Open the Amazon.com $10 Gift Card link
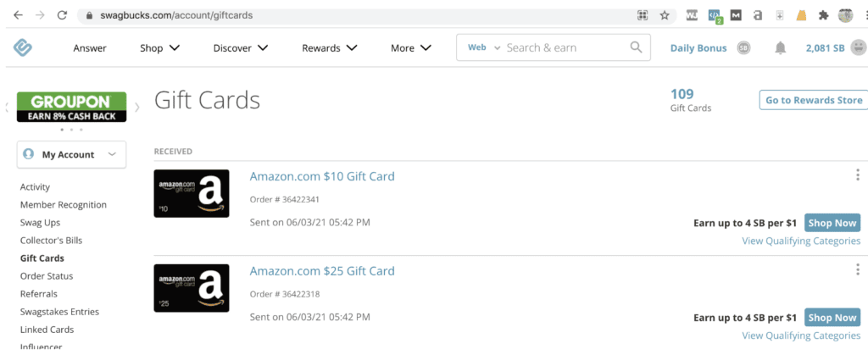This screenshot has height=355, width=868. pyautogui.click(x=322, y=176)
